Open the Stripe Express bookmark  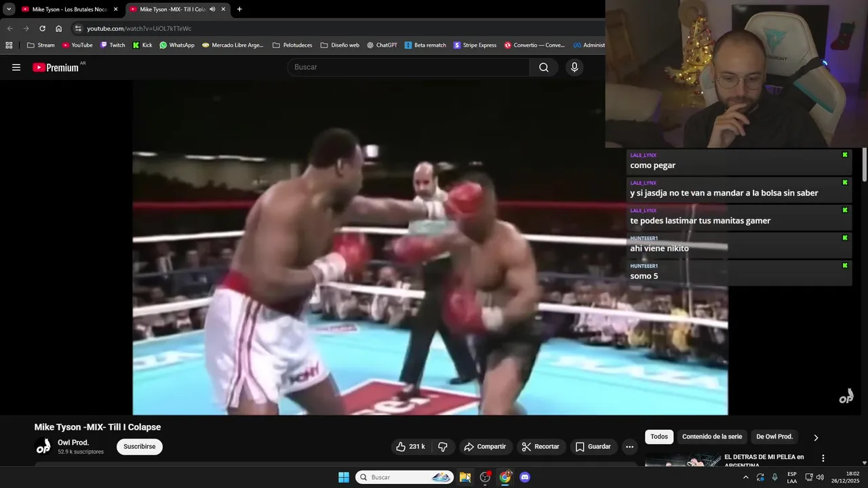pos(475,45)
